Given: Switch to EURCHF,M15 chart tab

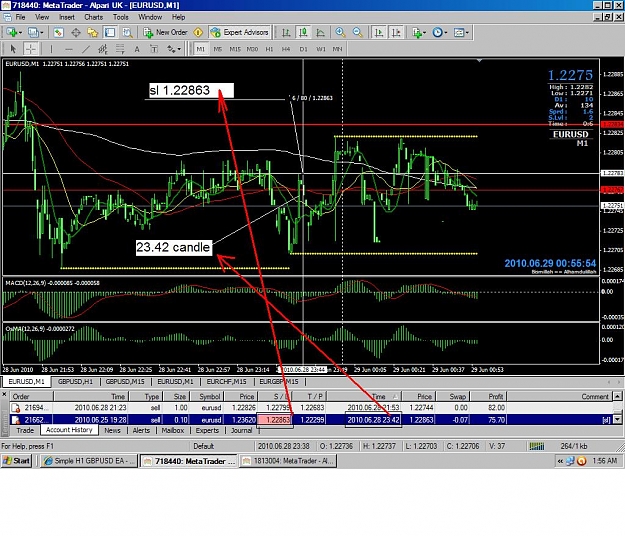Looking at the screenshot, I should [226, 382].
